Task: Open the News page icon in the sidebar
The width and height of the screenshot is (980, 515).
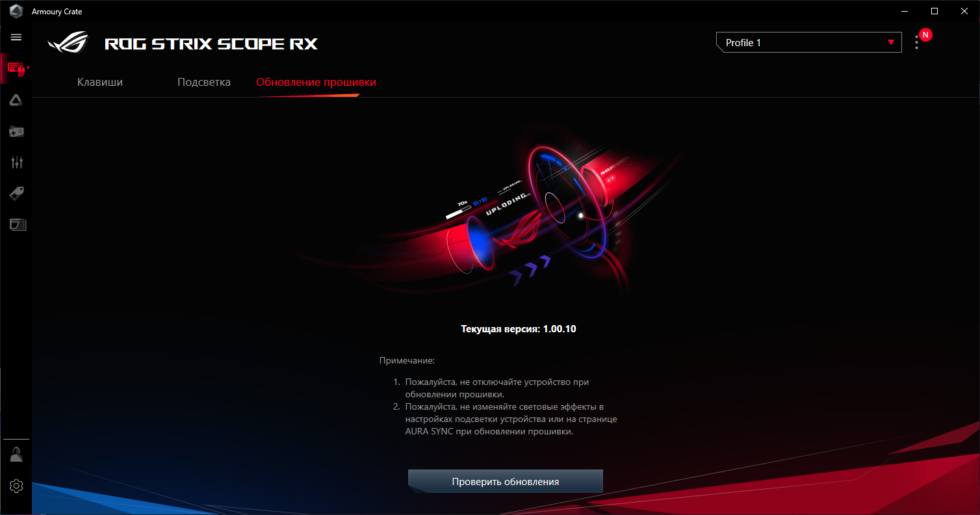Action: click(x=16, y=225)
